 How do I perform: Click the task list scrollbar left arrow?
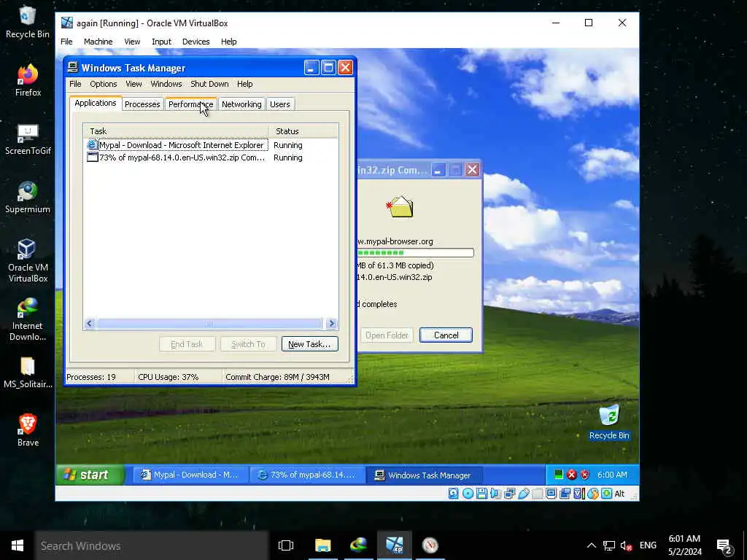pos(90,324)
